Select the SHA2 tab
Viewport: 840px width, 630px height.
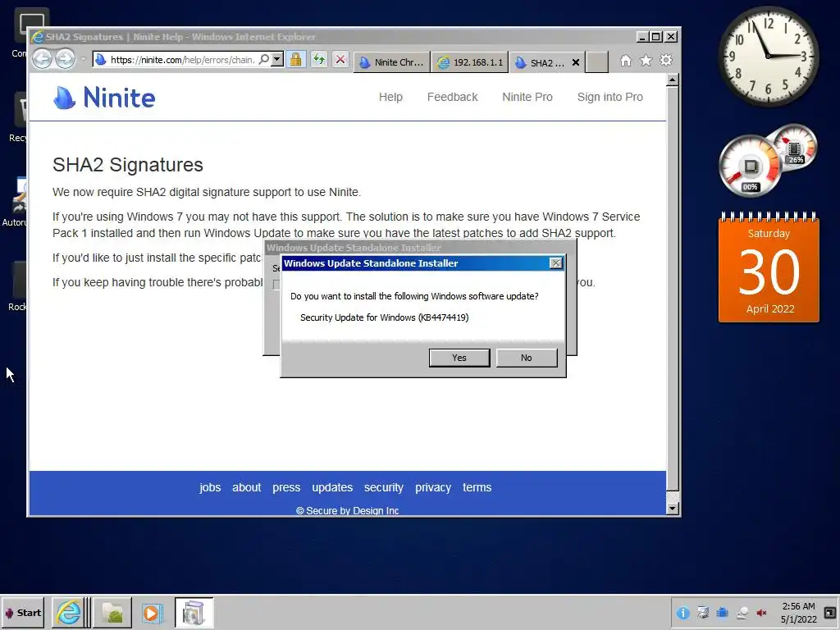tap(540, 62)
